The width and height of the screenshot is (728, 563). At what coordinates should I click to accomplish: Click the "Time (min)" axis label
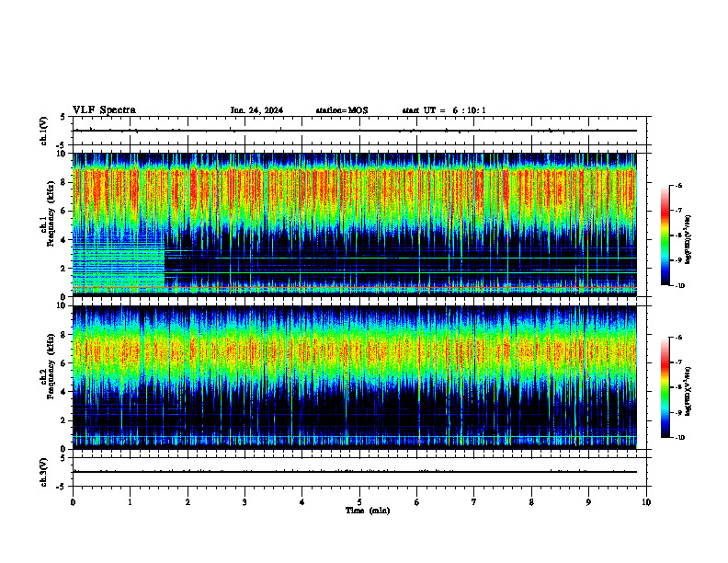pyautogui.click(x=368, y=511)
